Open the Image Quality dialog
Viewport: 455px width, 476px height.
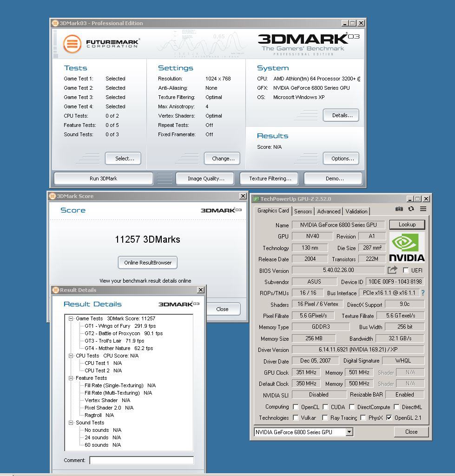click(206, 178)
